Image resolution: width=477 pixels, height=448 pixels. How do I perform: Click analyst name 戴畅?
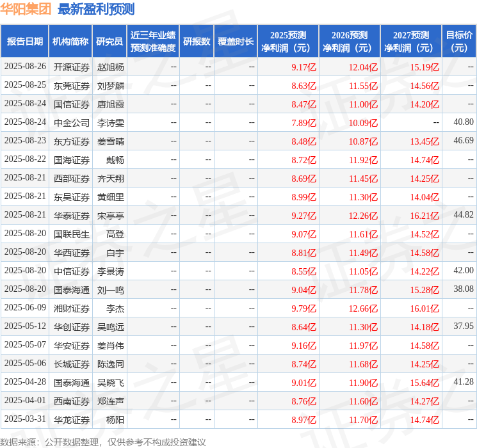[x=115, y=160]
